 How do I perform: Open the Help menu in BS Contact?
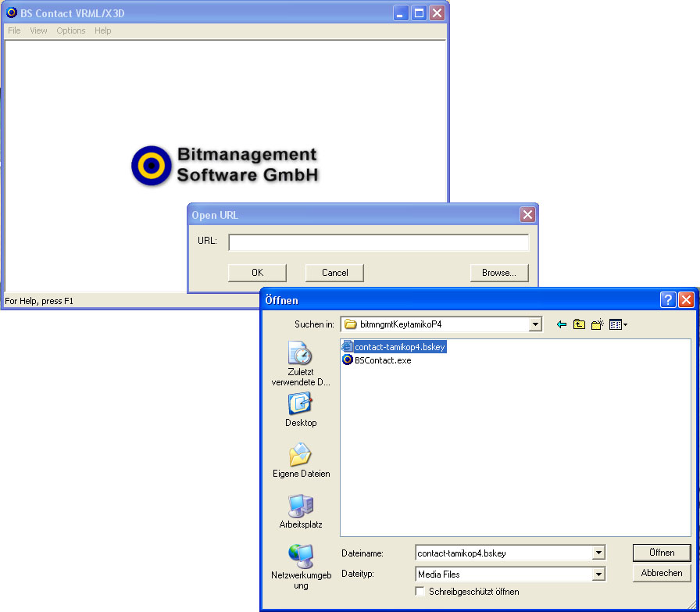[102, 30]
